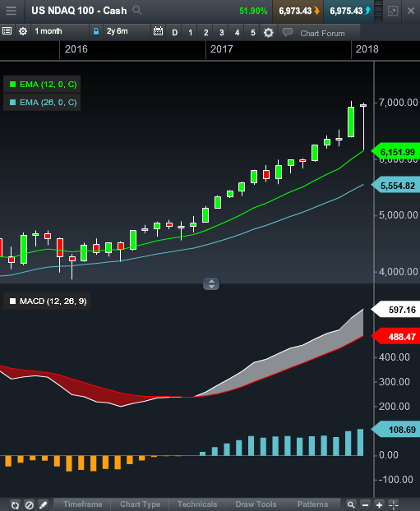This screenshot has width=420, height=511.
Task: Open the hamburger main menu
Action: tap(11, 11)
